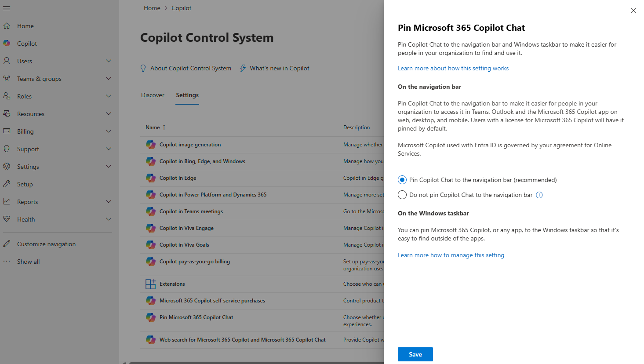Click the Users person icon
644x364 pixels.
point(7,61)
